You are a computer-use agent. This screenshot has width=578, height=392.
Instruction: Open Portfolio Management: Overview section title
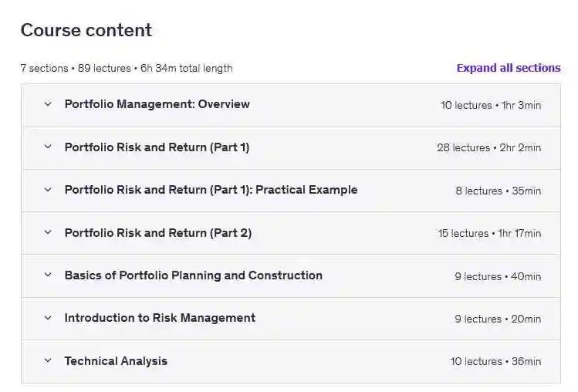[157, 104]
